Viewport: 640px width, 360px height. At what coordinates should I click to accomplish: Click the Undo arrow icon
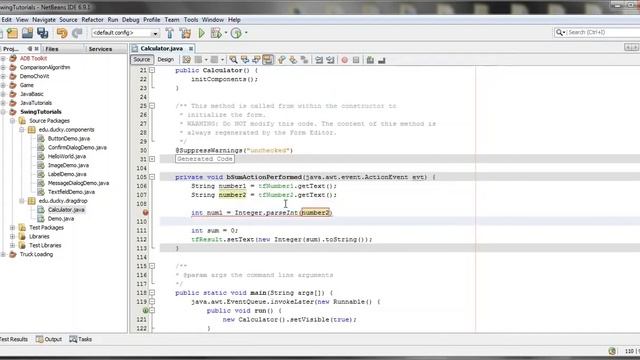coord(62,33)
